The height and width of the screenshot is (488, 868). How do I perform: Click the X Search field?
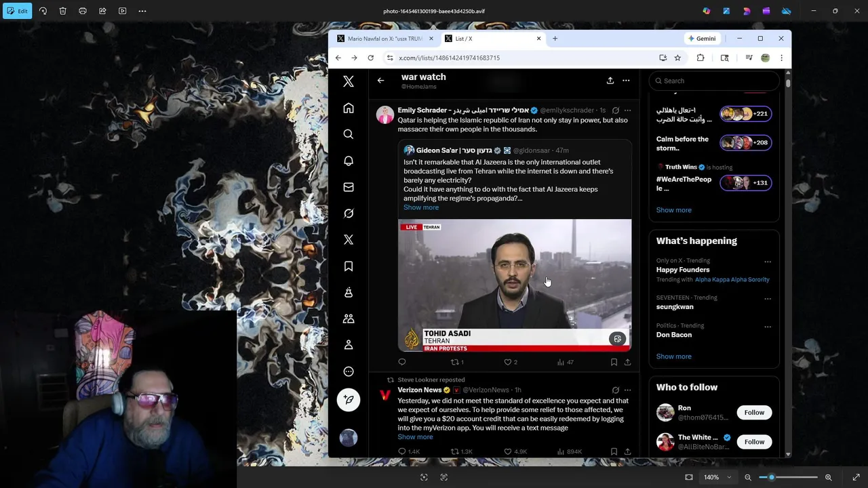(x=713, y=81)
